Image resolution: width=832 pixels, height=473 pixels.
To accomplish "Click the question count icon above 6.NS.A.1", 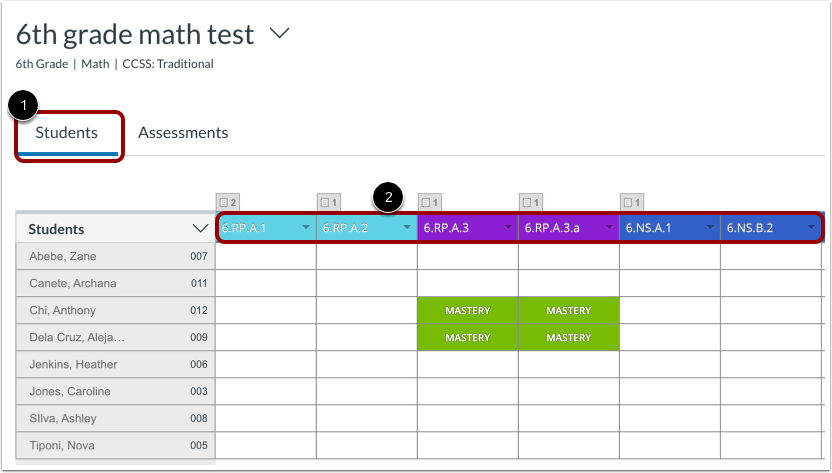I will (632, 202).
